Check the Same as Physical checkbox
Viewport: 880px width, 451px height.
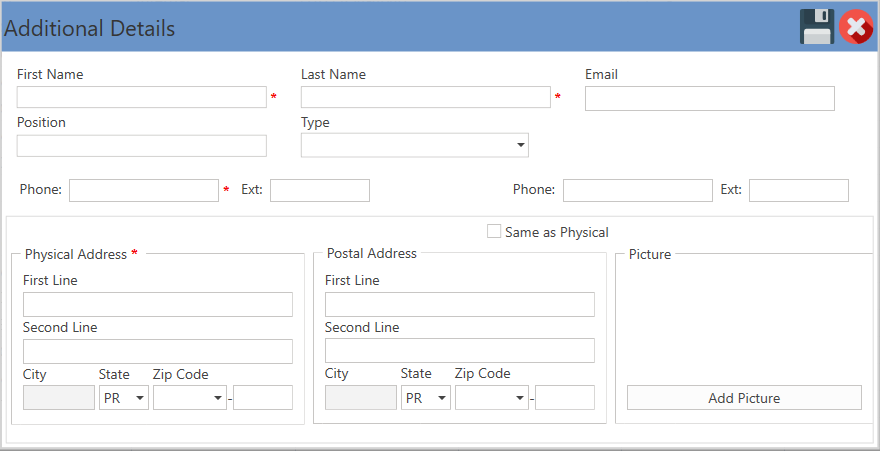tap(494, 231)
